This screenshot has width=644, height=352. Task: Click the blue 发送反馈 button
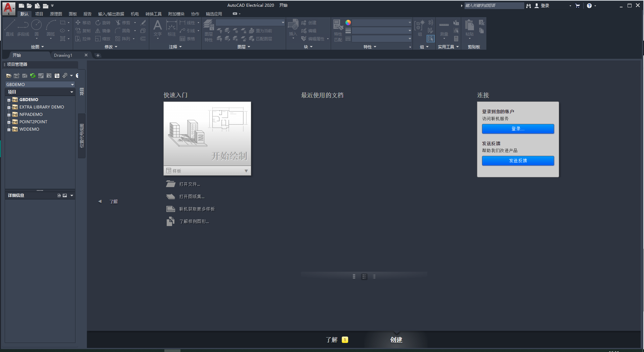[518, 161]
